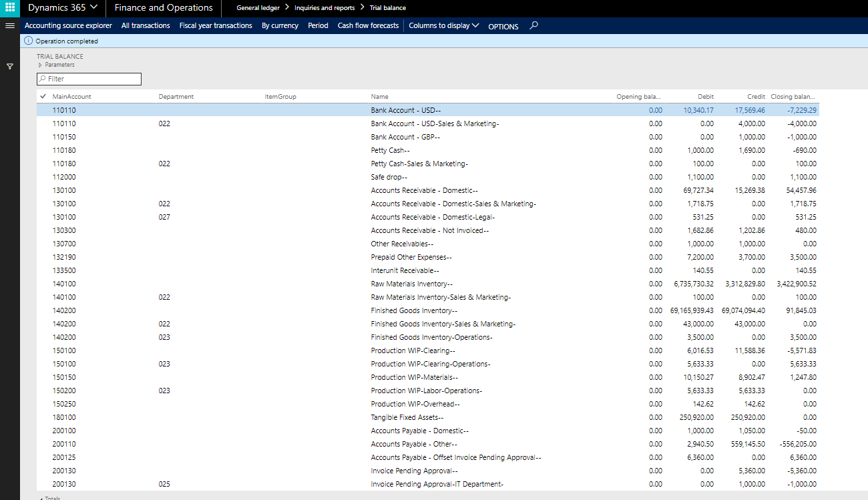The width and height of the screenshot is (868, 500).
Task: Open Accounting source explorer
Action: click(x=68, y=25)
